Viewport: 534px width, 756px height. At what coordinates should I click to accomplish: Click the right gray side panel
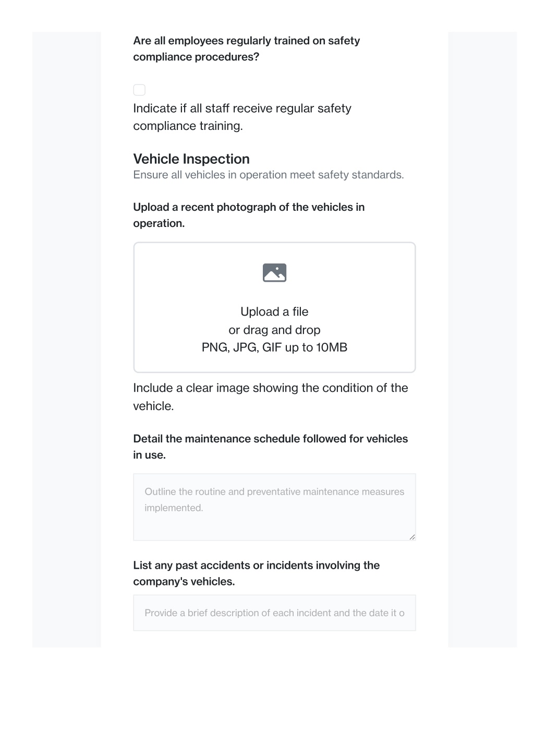(x=482, y=339)
